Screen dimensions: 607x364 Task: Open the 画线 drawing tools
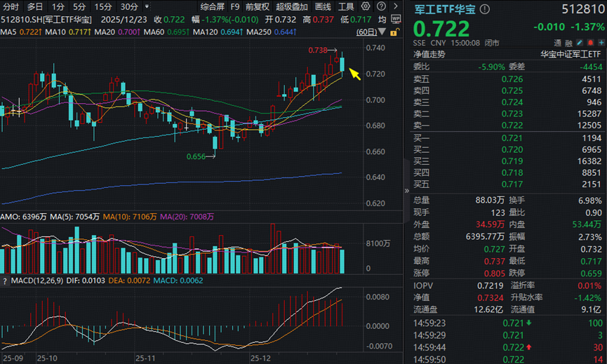point(323,6)
